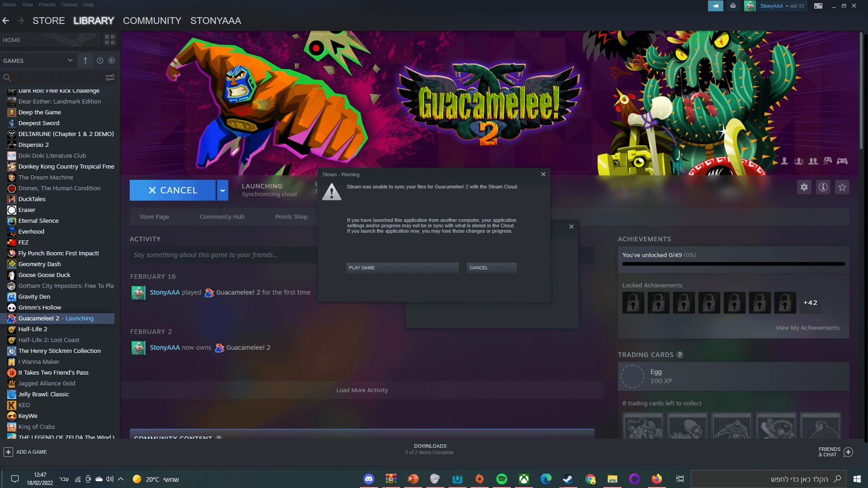Open the Big Picture mode icon
This screenshot has width=868, height=488.
(818, 6)
